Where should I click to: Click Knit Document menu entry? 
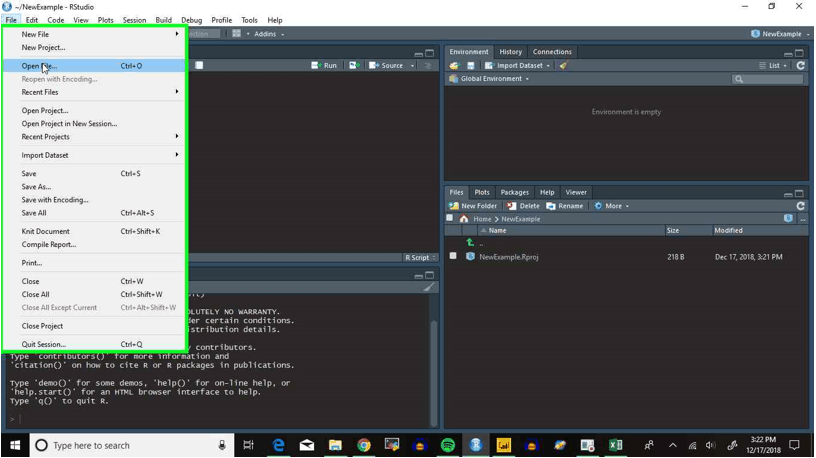click(94, 231)
